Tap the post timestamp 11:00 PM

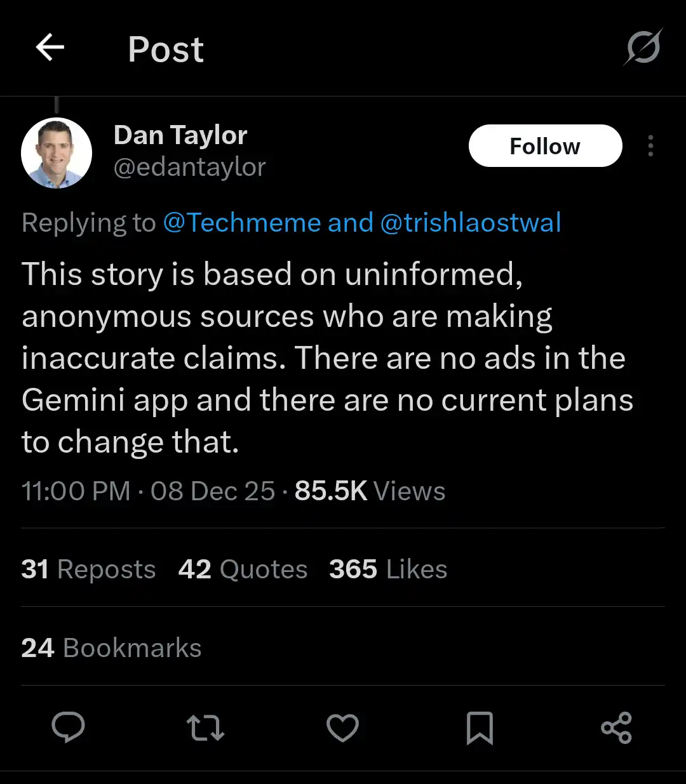(76, 491)
